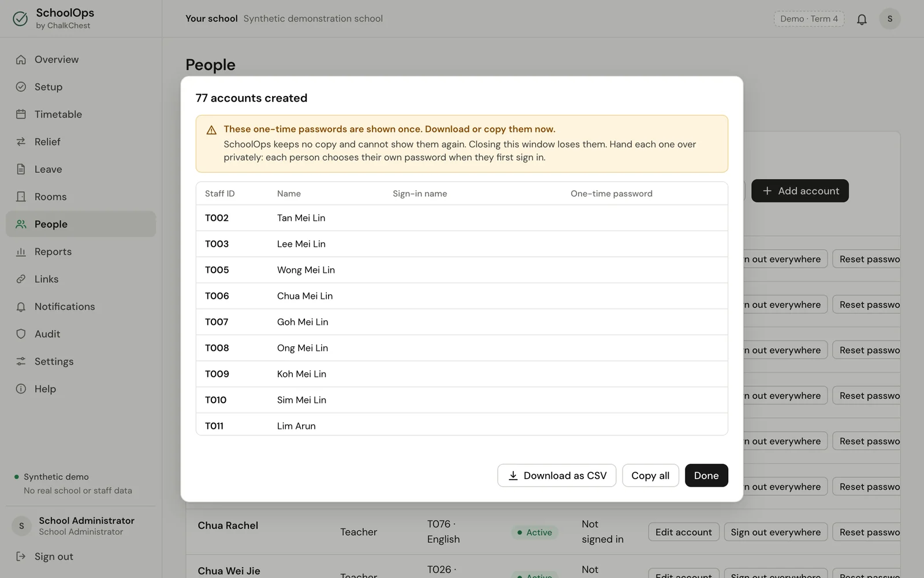Go to the Timetable section
Image resolution: width=924 pixels, height=578 pixels.
coord(81,114)
